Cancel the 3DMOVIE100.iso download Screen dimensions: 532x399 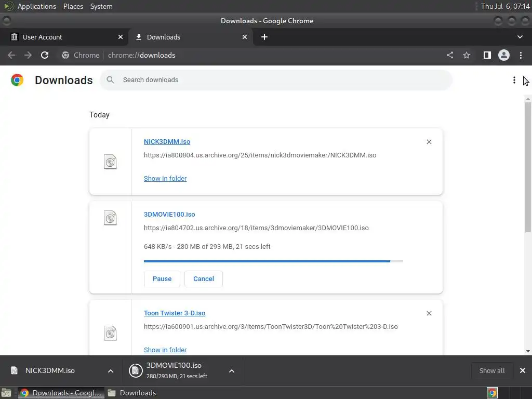tap(204, 279)
